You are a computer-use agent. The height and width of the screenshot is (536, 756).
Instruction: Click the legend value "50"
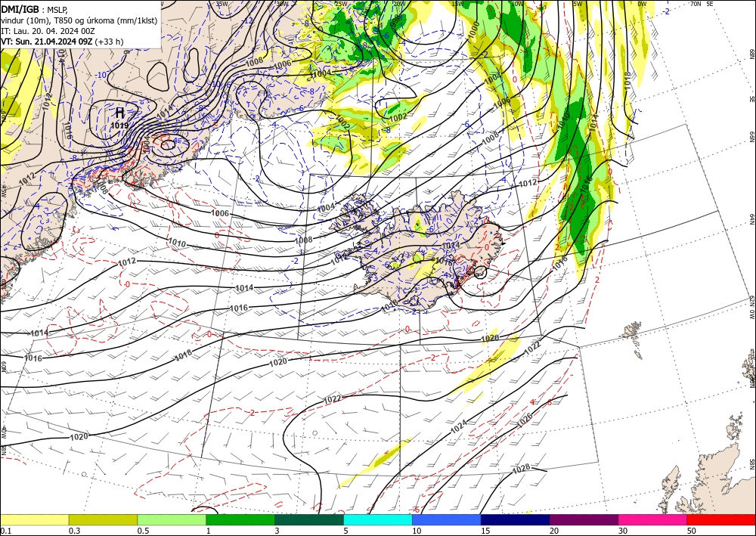692,531
